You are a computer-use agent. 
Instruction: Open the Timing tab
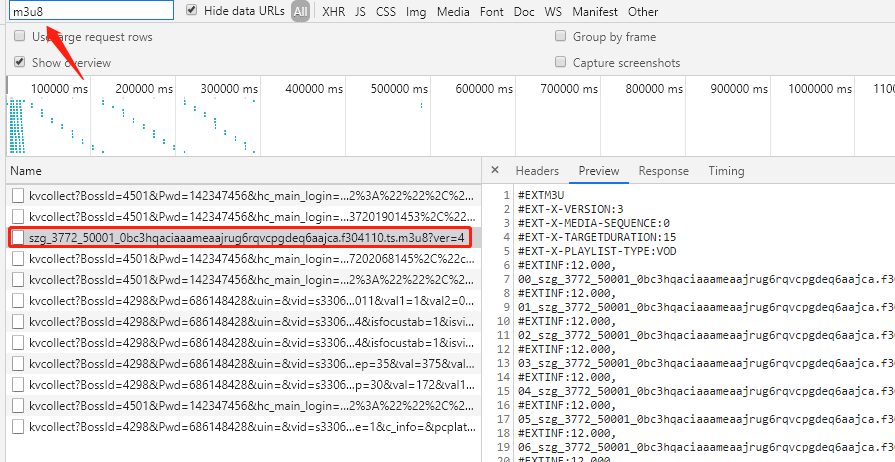tap(726, 171)
